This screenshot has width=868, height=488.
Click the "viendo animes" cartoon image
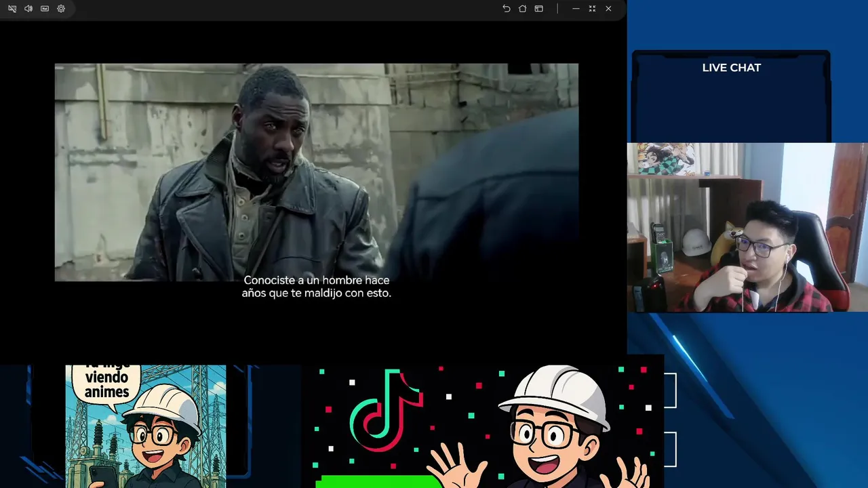tap(146, 426)
